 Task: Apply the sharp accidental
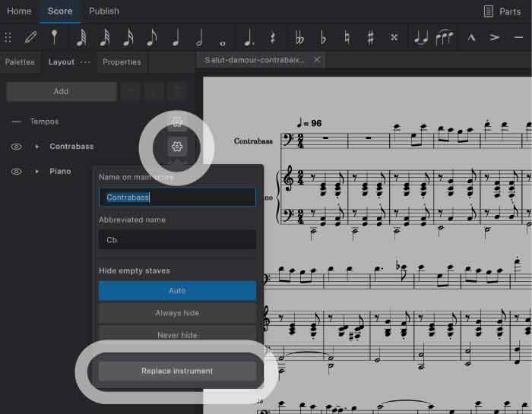click(370, 36)
